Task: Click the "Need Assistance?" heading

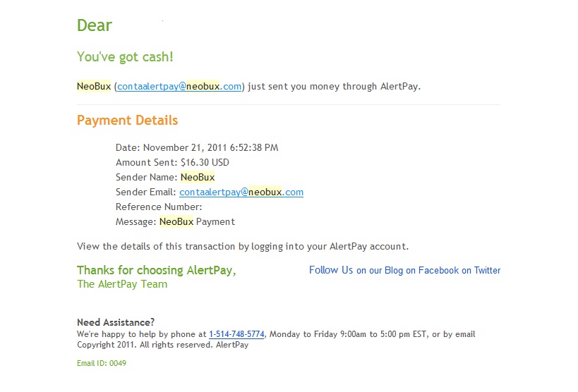Action: pos(116,323)
